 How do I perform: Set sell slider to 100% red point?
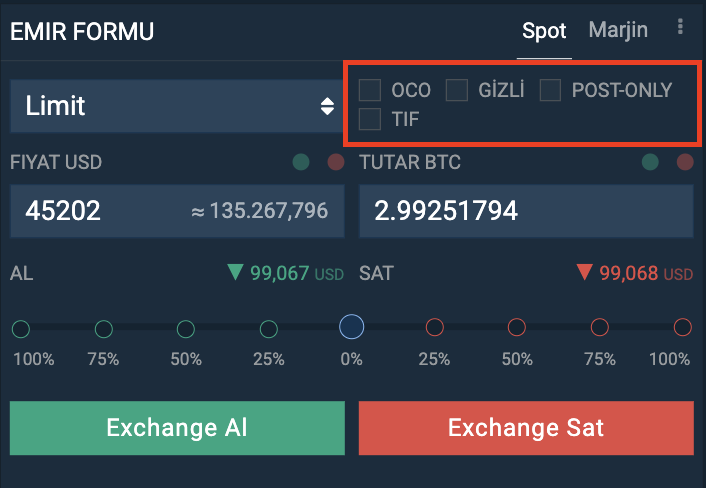click(683, 327)
